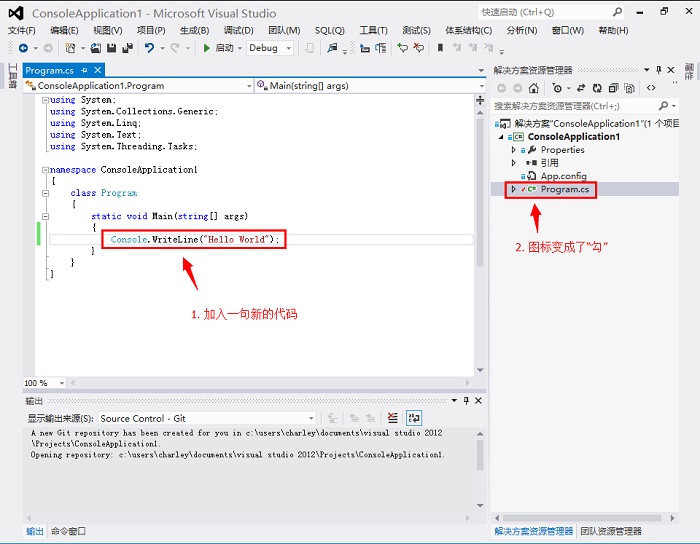Click the Solution Explorer horizontal scrollbar

(x=582, y=518)
